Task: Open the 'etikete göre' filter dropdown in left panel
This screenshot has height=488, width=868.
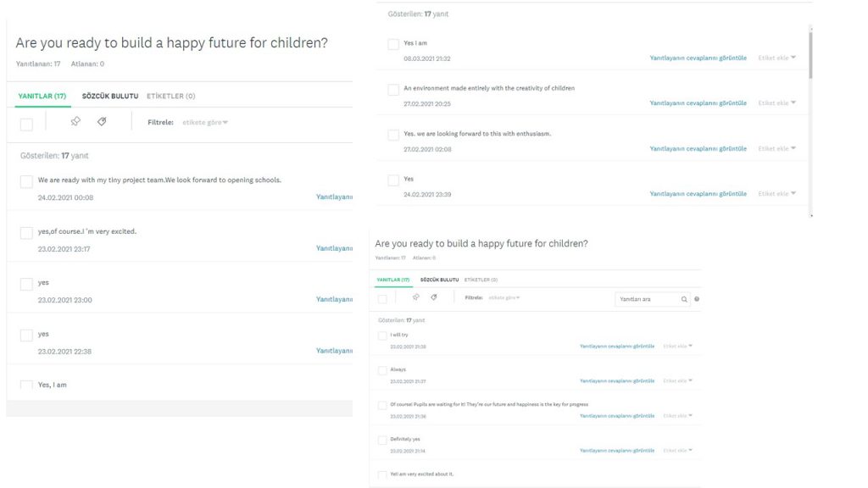Action: (x=205, y=123)
